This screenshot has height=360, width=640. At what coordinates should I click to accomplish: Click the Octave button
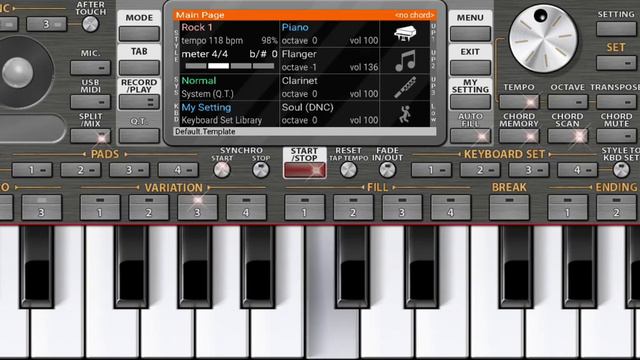click(x=567, y=102)
